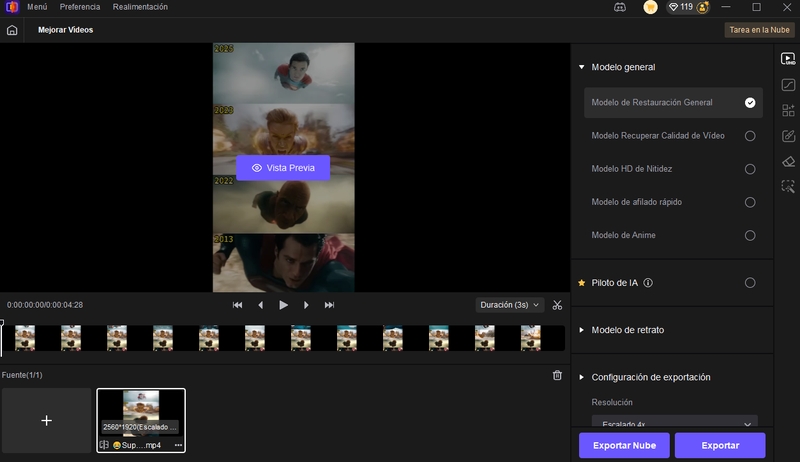Click the last frame in filmstrip

tap(531, 338)
